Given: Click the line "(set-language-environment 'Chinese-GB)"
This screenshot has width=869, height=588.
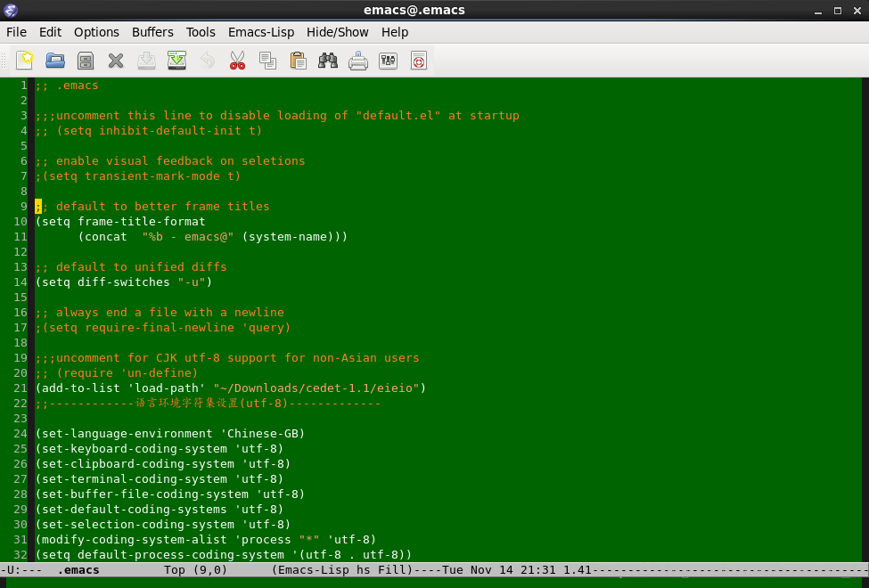Looking at the screenshot, I should point(170,433).
